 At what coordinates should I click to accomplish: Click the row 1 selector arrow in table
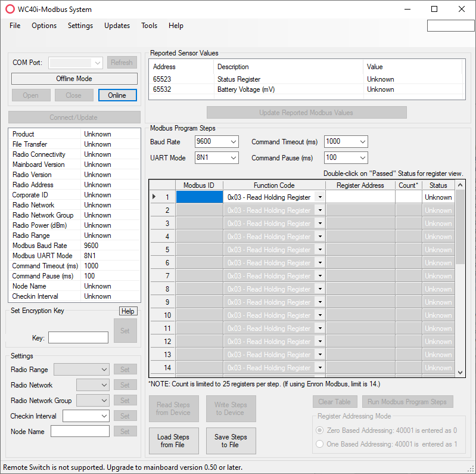[x=155, y=197]
